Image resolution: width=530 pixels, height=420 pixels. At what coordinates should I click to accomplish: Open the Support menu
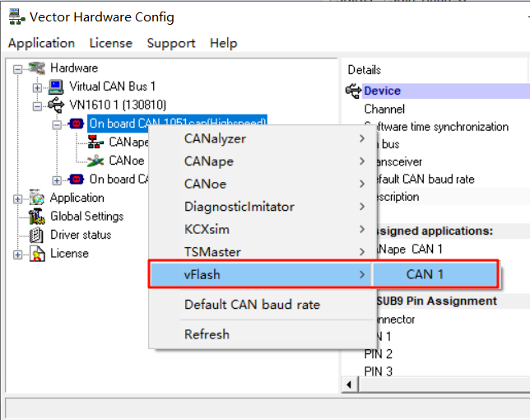171,43
